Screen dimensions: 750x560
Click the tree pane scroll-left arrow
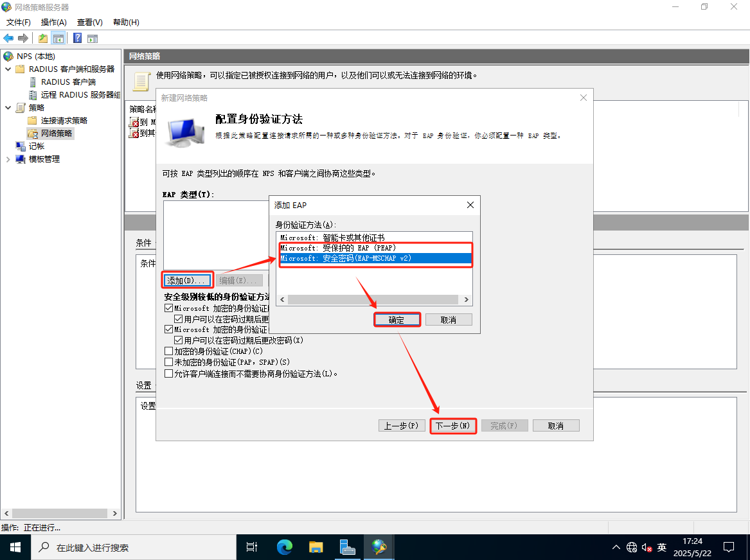coord(6,513)
